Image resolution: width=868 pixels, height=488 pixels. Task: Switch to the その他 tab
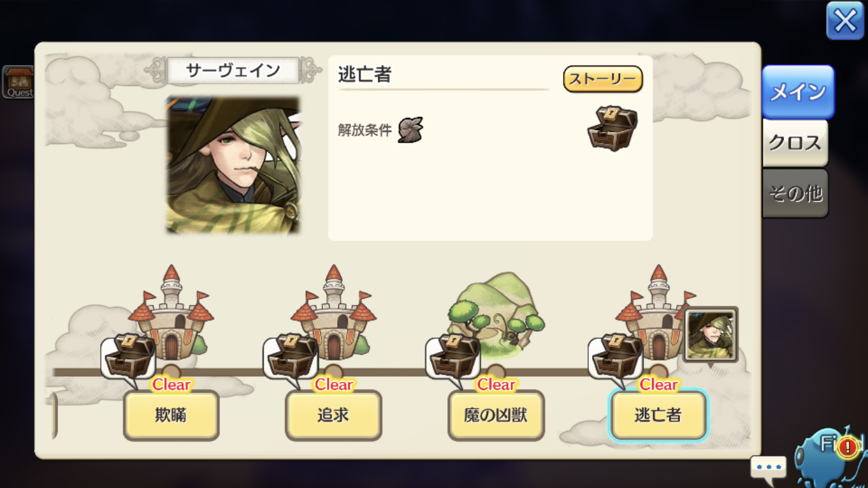pyautogui.click(x=795, y=193)
